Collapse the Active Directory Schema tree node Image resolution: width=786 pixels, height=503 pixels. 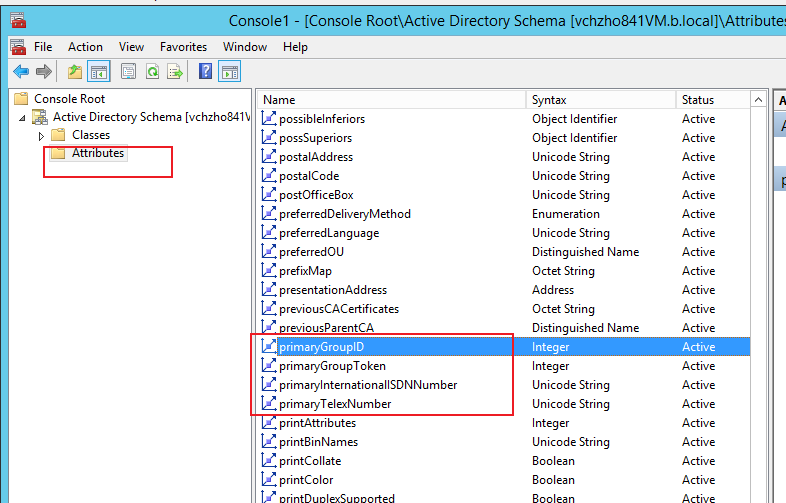(22, 118)
